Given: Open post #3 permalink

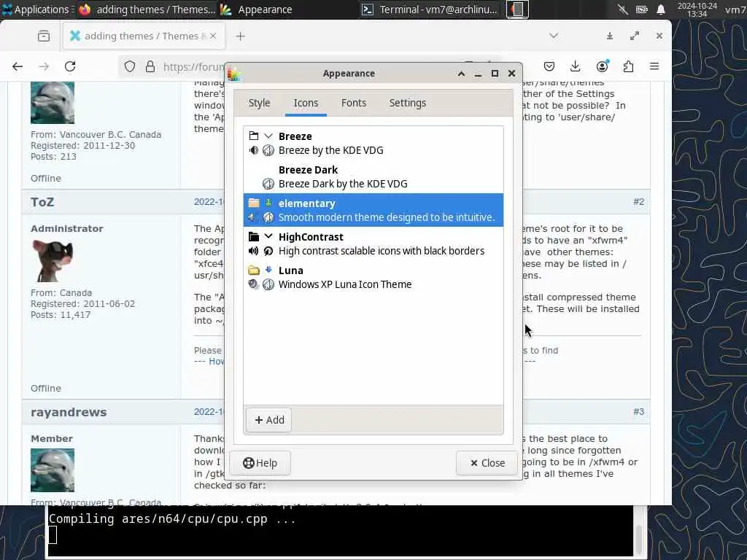Looking at the screenshot, I should click(638, 412).
